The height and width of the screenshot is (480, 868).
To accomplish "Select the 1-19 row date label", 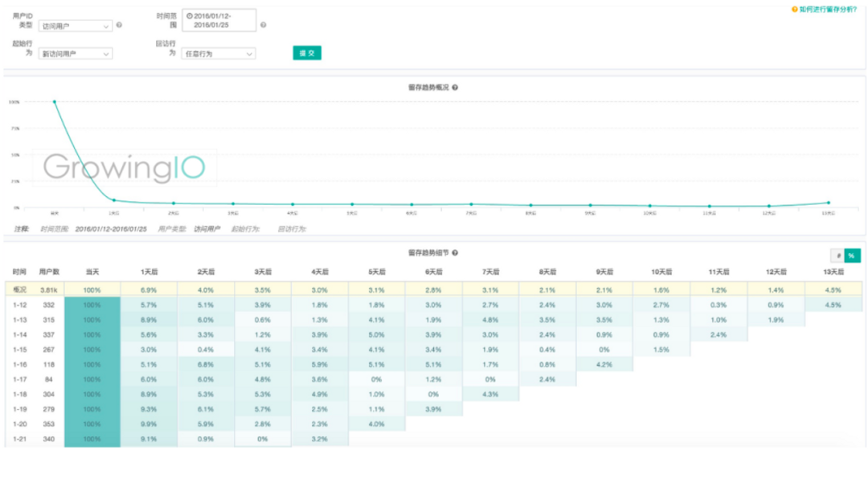I will coord(19,409).
